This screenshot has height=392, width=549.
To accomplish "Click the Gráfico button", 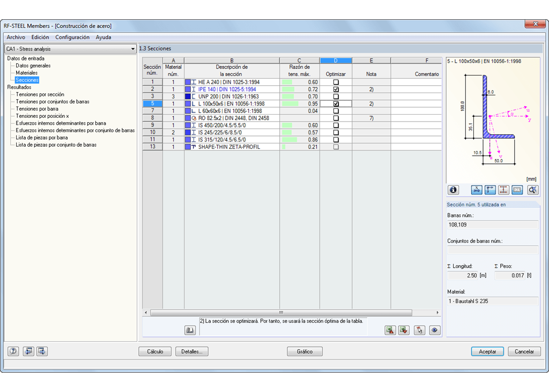I will [x=305, y=351].
